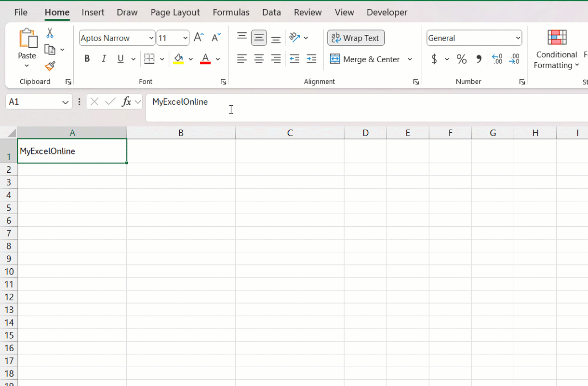Select cell A1 containing MyExcelOnline
This screenshot has width=588, height=386.
[72, 151]
